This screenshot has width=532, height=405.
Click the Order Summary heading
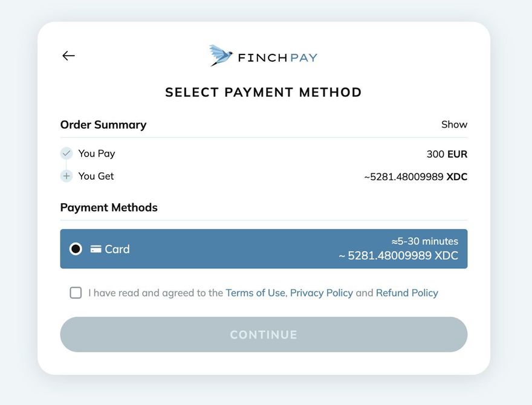pyautogui.click(x=103, y=125)
